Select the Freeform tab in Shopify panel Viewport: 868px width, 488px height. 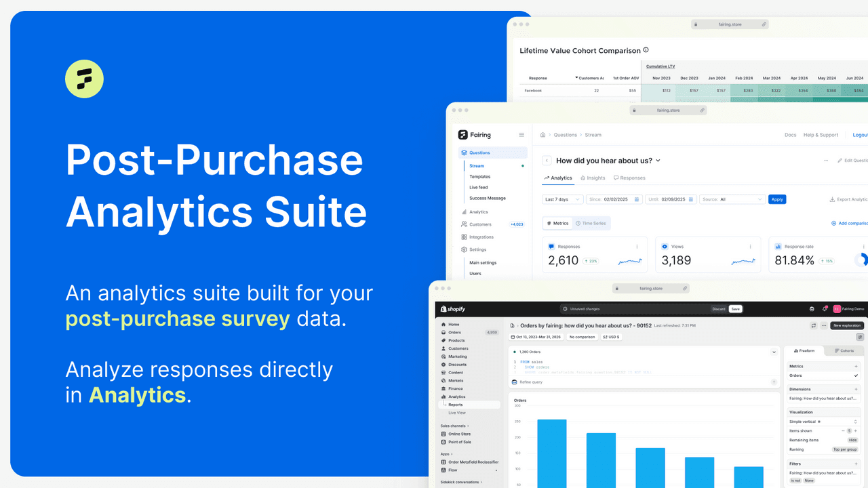(804, 350)
